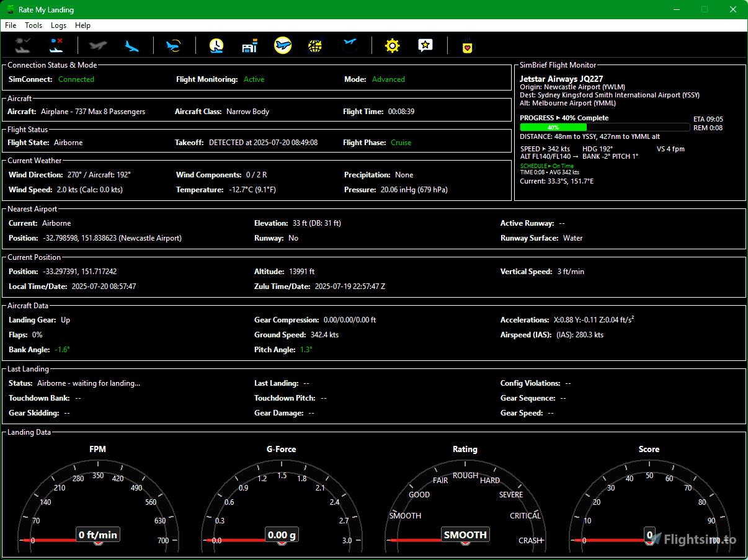Open the settings gear icon

392,45
